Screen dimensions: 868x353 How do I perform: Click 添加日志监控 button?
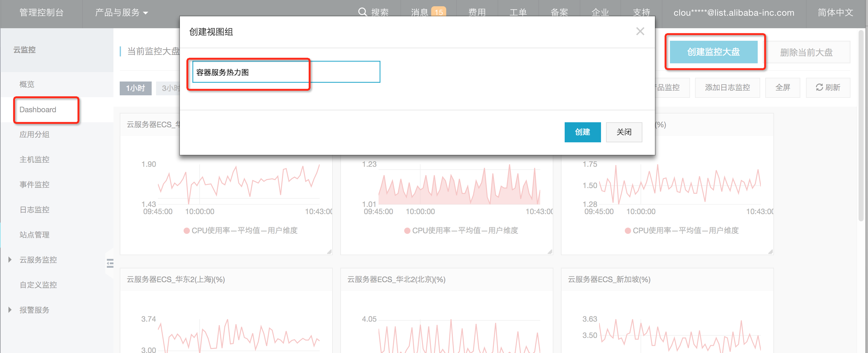(x=727, y=88)
